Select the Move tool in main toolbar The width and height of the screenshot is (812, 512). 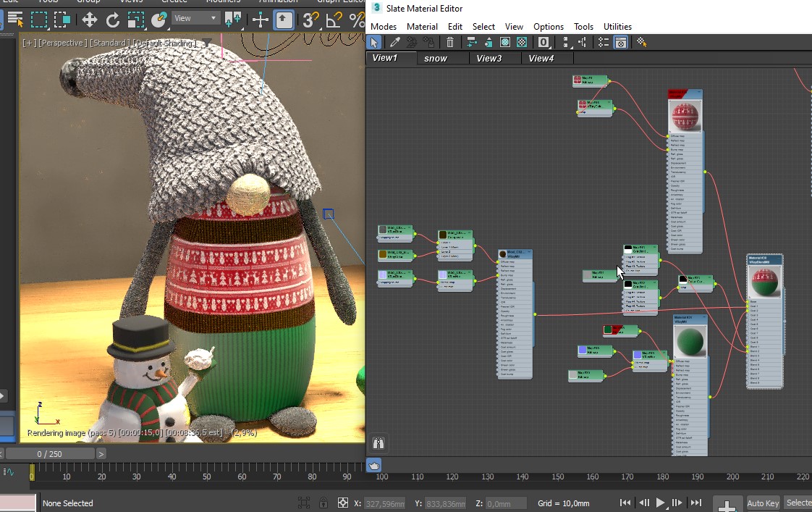pos(89,20)
